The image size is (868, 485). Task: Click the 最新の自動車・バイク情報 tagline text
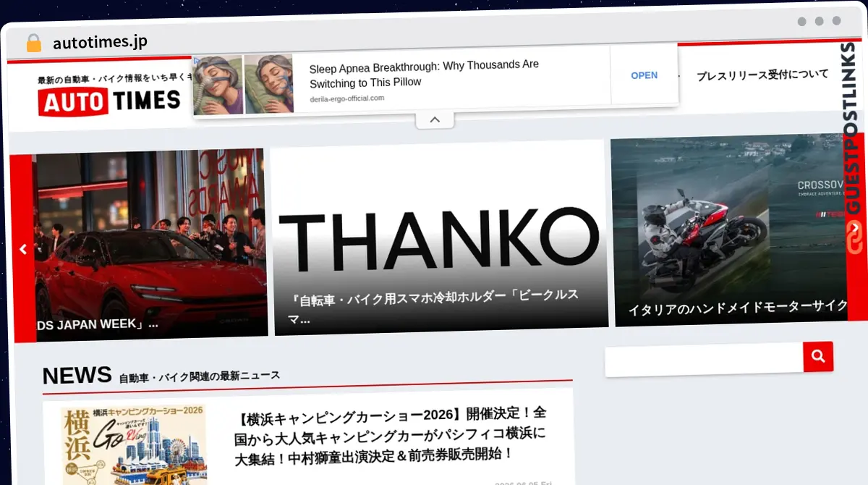[114, 79]
